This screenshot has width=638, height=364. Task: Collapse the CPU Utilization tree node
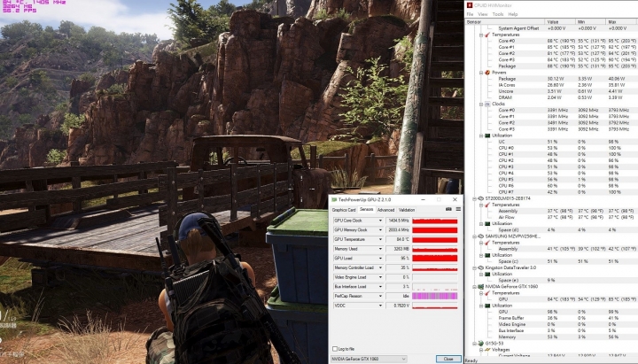tap(481, 136)
